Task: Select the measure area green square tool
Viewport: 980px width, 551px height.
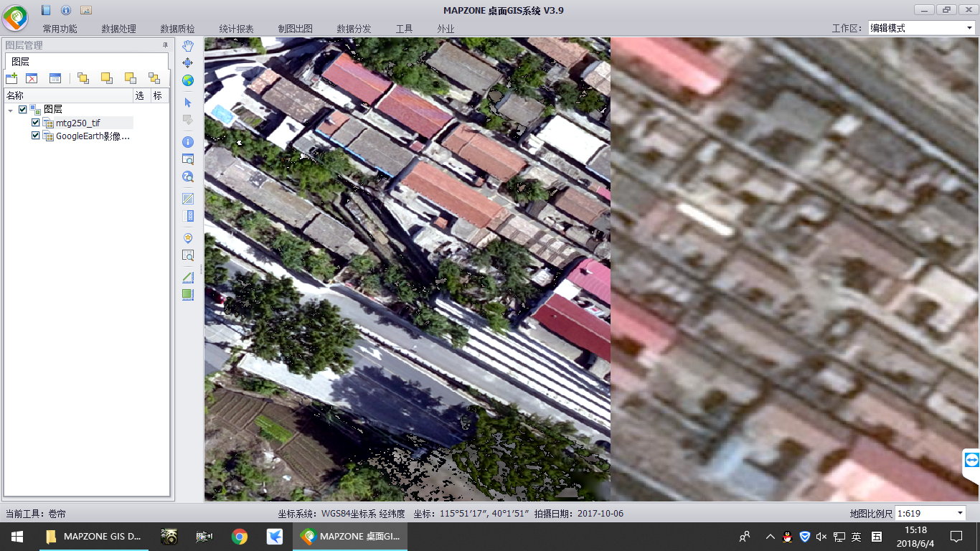Action: 188,294
